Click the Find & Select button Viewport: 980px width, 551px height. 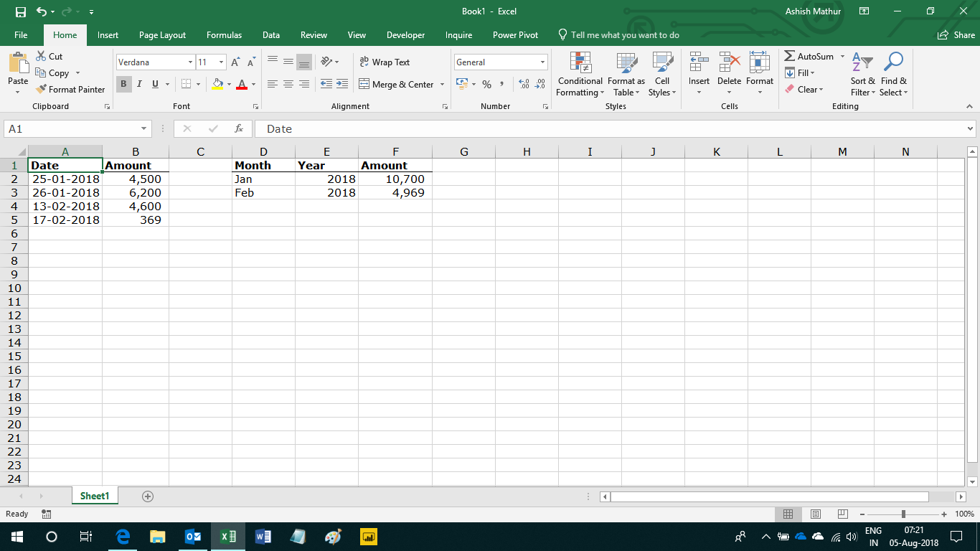point(894,75)
